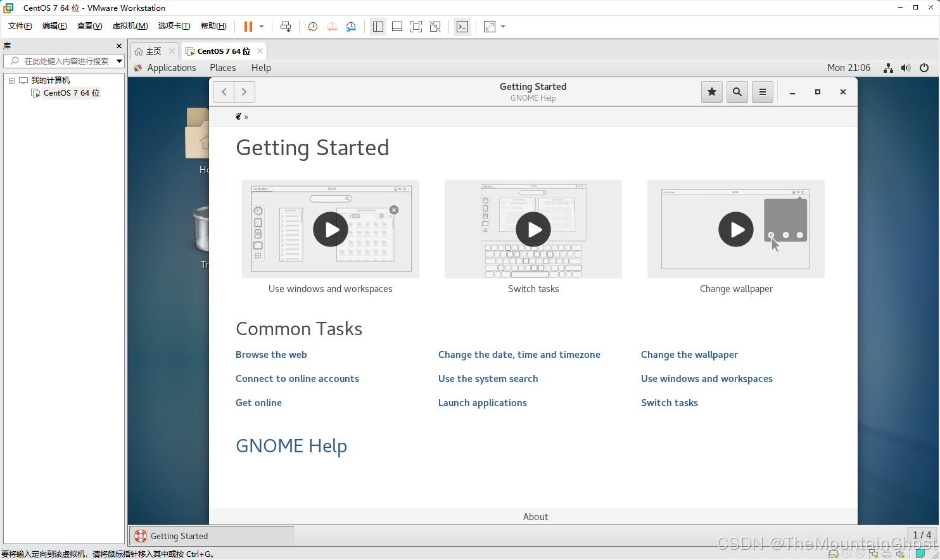Collapse the 我的计算机 tree node
940x560 pixels.
click(11, 80)
